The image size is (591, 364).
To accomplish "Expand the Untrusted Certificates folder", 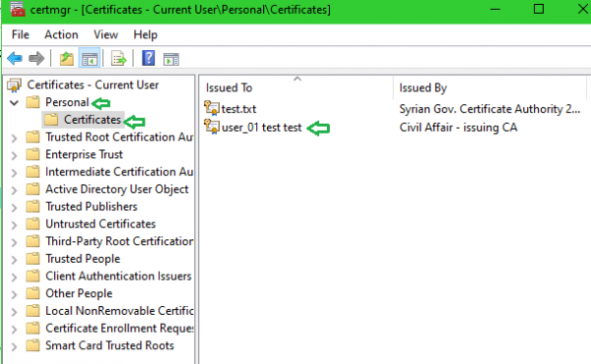I will click(x=14, y=224).
